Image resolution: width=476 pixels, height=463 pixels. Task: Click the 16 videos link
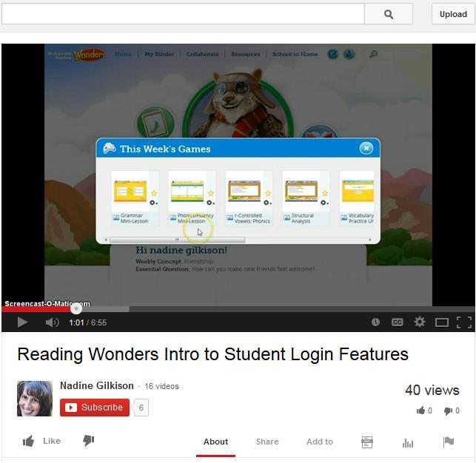click(x=161, y=386)
